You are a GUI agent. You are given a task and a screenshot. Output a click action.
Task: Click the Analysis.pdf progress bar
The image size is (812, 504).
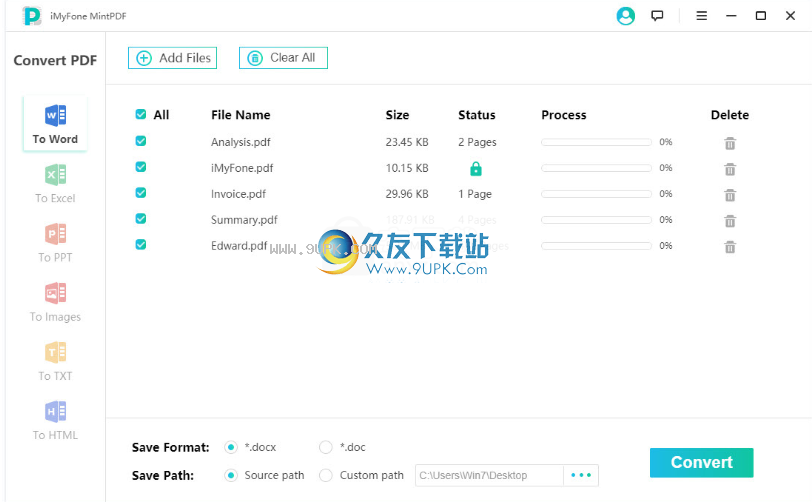pyautogui.click(x=597, y=142)
